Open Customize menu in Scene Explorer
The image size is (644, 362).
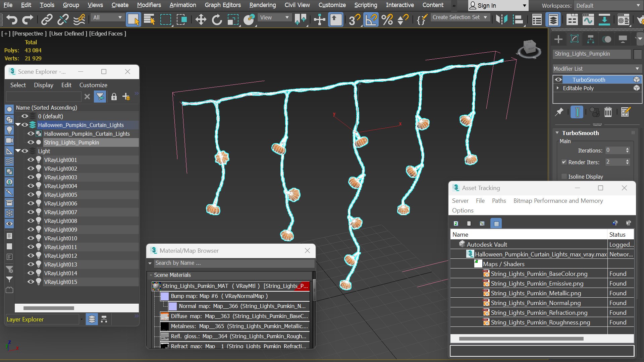[x=93, y=85]
